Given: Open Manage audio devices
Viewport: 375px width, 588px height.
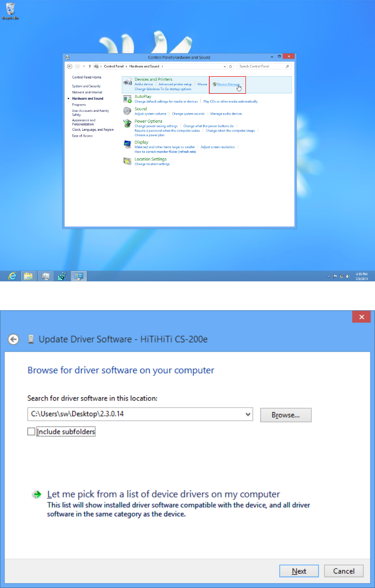Looking at the screenshot, I should [x=226, y=114].
